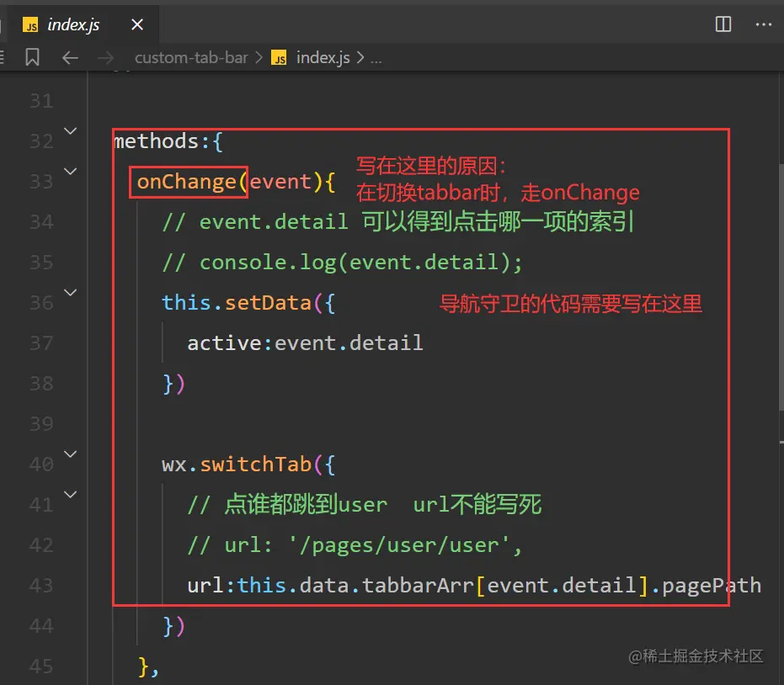Click 'this.setData({' code text
This screenshot has height=685, width=784.
248,303
